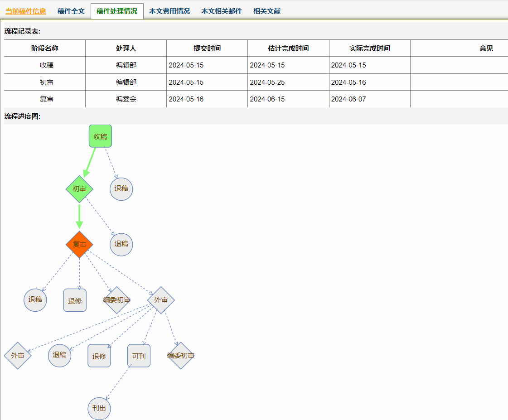Click the 实际完成时间 column header
The height and width of the screenshot is (420, 508).
(370, 48)
